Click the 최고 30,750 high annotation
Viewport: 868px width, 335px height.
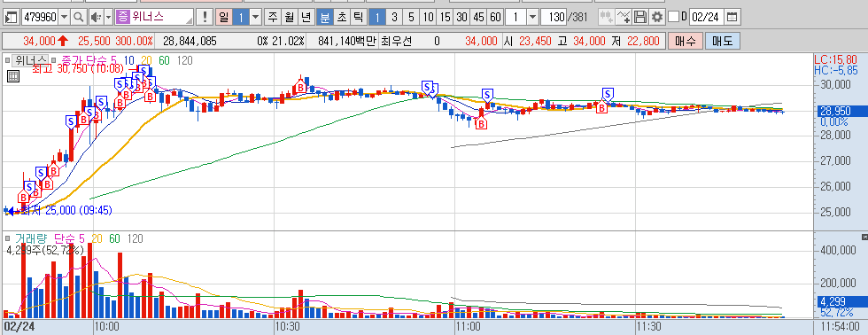(x=78, y=68)
